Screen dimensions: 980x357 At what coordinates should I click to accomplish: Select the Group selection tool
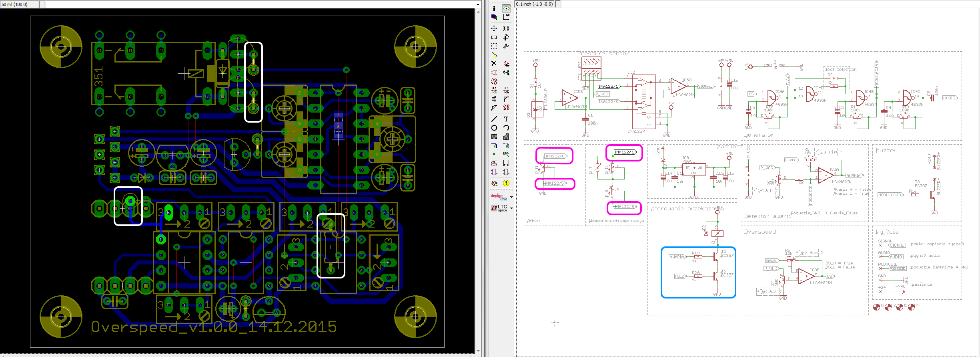tap(494, 46)
